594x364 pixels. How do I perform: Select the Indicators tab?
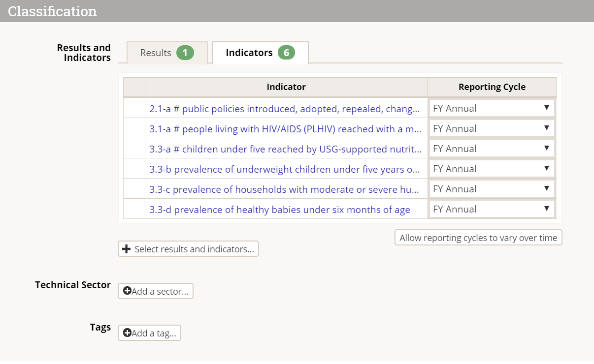coord(249,53)
